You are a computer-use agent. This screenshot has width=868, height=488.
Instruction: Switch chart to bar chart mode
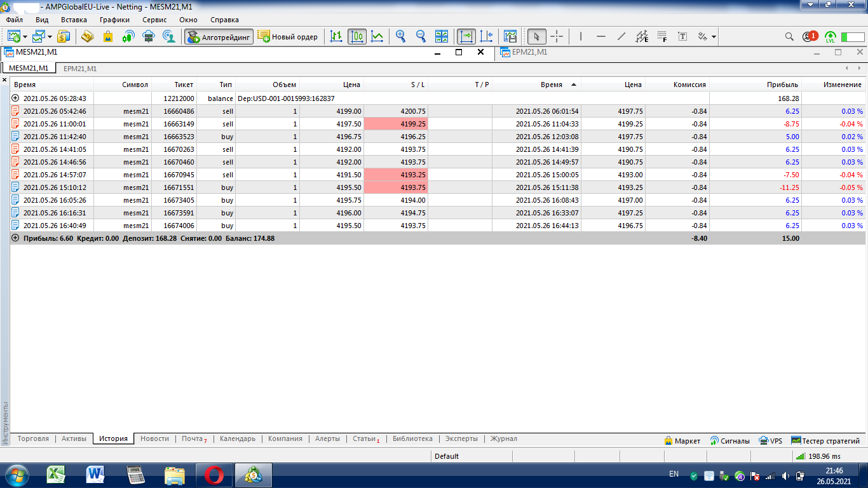click(x=337, y=36)
